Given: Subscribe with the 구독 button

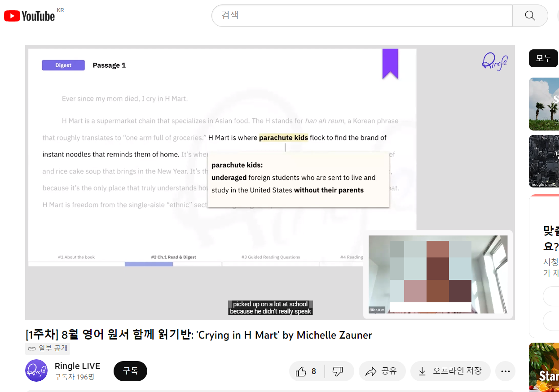Looking at the screenshot, I should pos(130,371).
